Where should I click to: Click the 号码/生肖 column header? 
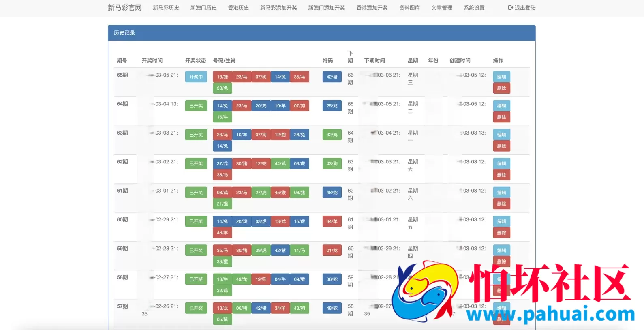click(224, 60)
